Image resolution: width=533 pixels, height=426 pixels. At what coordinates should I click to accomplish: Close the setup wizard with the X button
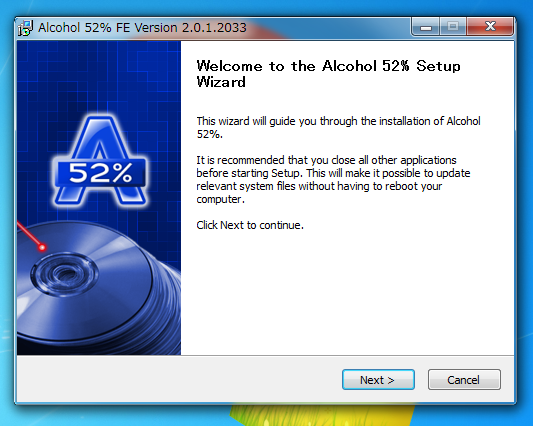coord(490,27)
